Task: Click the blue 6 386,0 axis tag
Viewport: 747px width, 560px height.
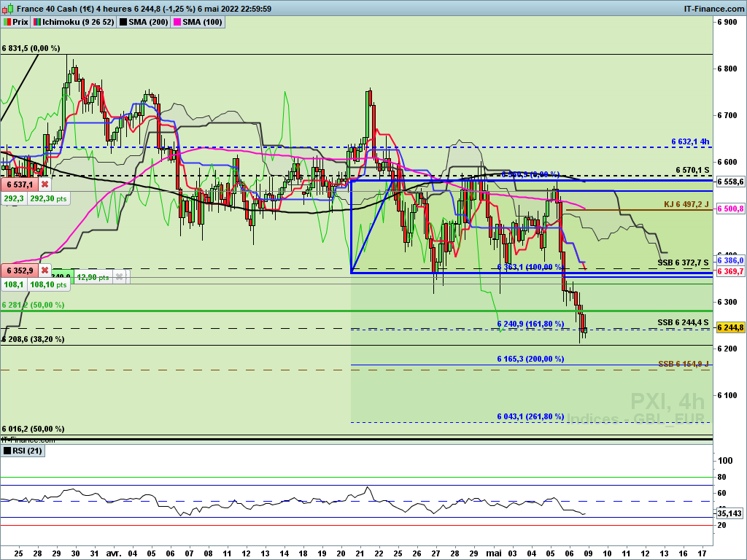Action: click(729, 260)
